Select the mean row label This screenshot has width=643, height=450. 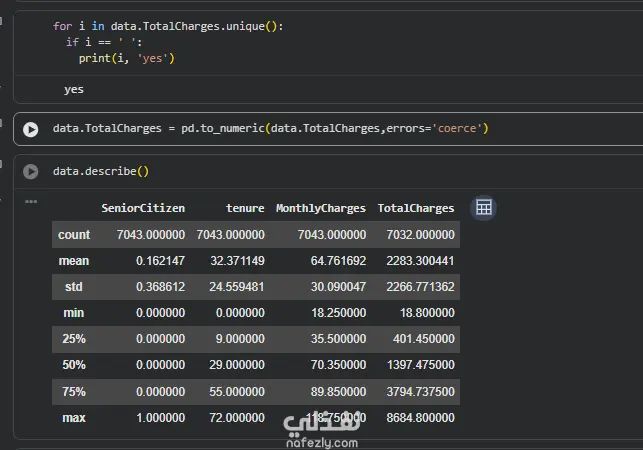(x=74, y=261)
